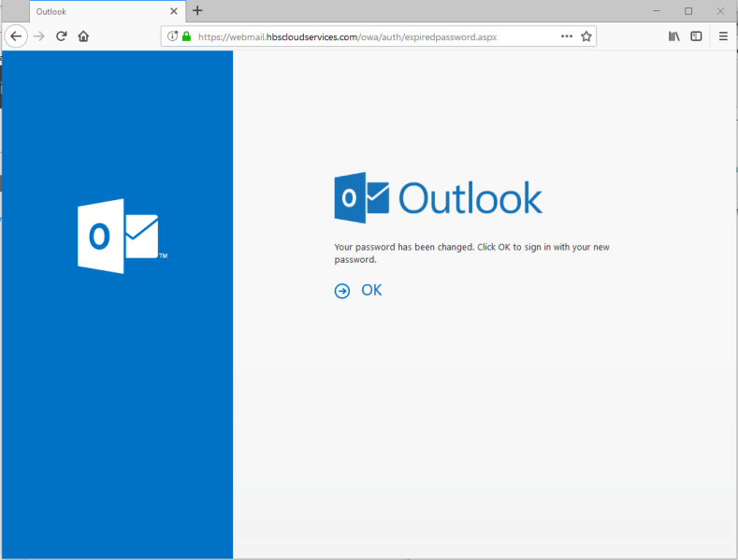The width and height of the screenshot is (738, 560).
Task: Bookmark this page with the star
Action: pos(586,36)
